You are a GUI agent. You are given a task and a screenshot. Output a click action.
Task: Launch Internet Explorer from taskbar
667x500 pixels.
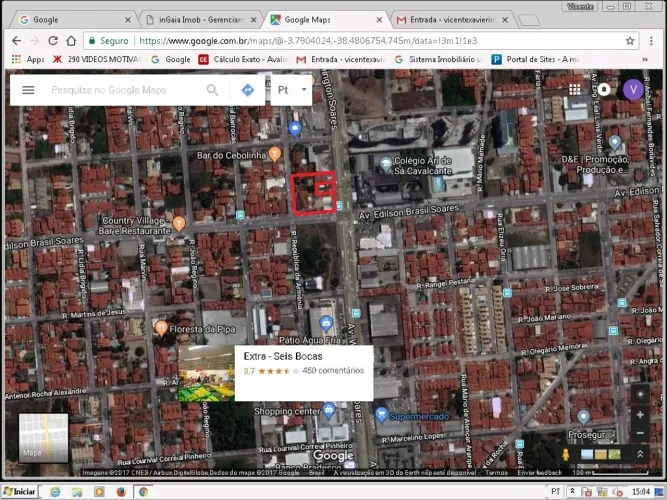[55, 492]
